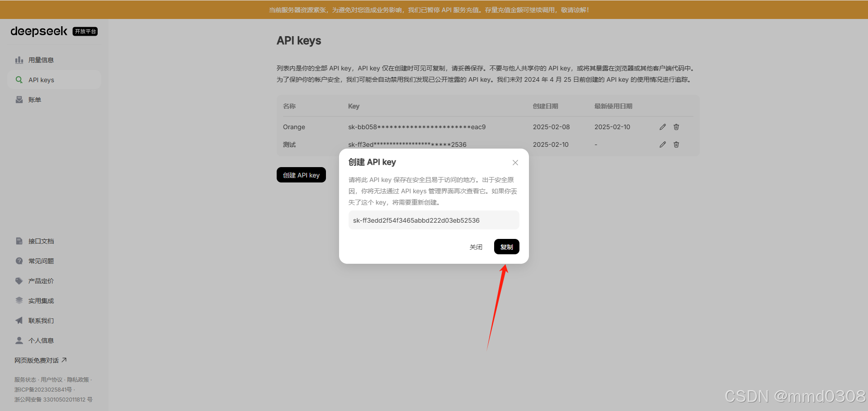Edit the Orange key name
Screen dimensions: 868x411
point(663,127)
